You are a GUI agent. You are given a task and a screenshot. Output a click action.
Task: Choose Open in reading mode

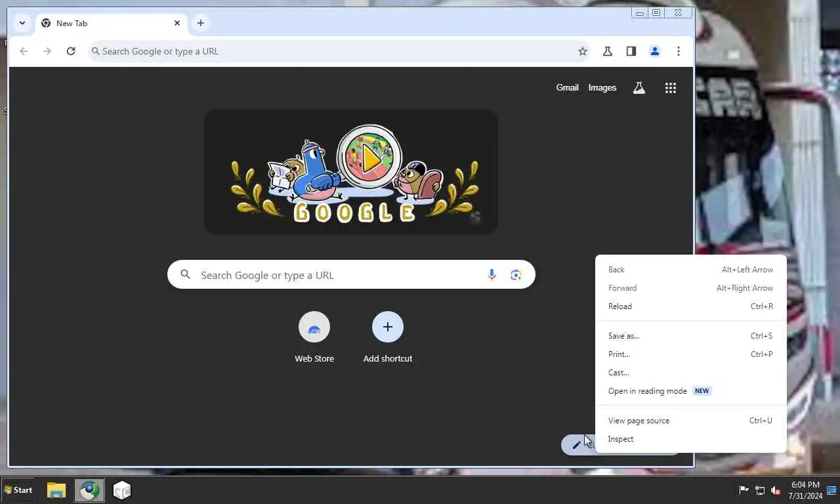[x=690, y=391]
